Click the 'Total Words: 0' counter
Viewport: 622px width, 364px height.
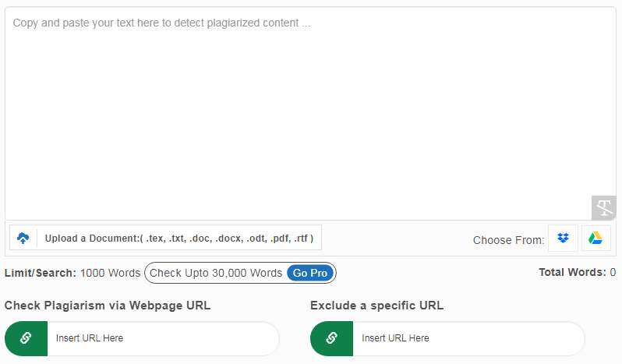click(577, 272)
